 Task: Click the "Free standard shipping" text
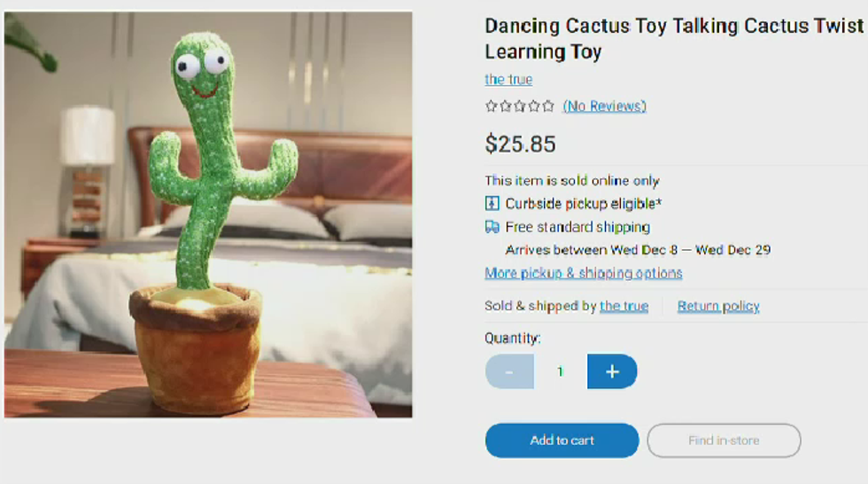click(577, 227)
